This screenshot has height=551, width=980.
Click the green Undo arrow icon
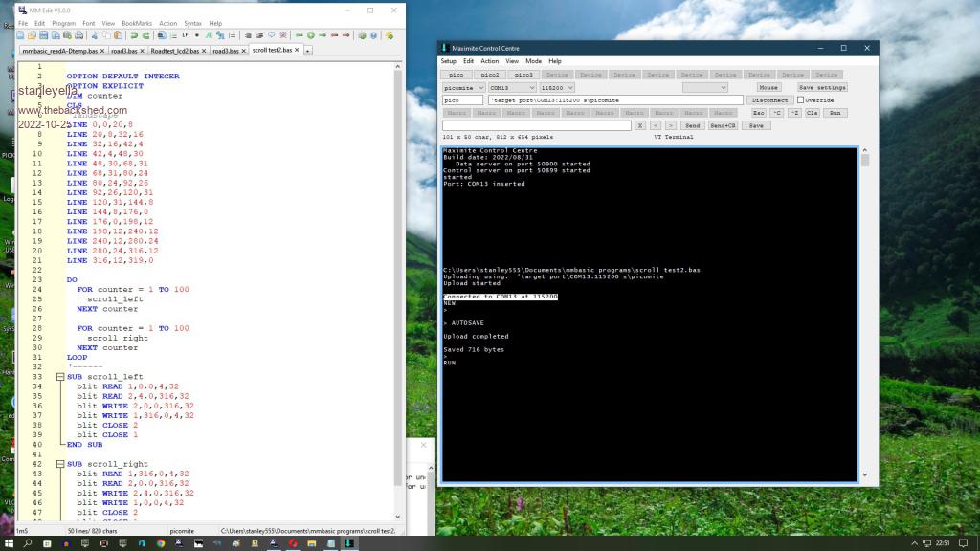click(x=134, y=35)
